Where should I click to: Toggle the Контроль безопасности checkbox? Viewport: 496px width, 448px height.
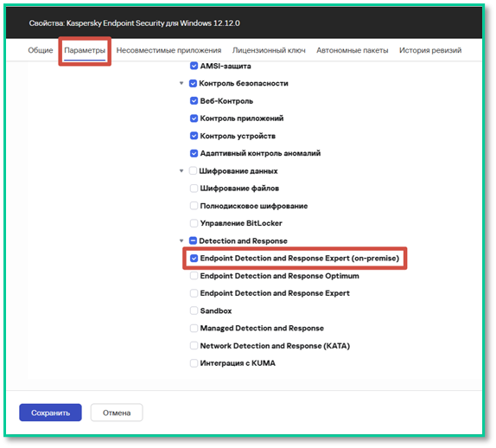193,83
